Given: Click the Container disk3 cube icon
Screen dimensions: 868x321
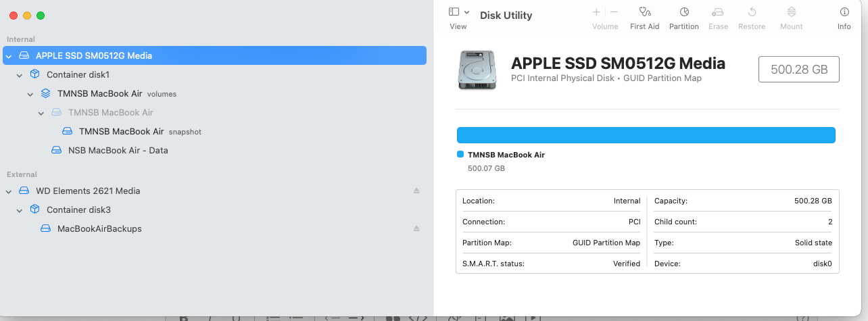Looking at the screenshot, I should pos(34,209).
